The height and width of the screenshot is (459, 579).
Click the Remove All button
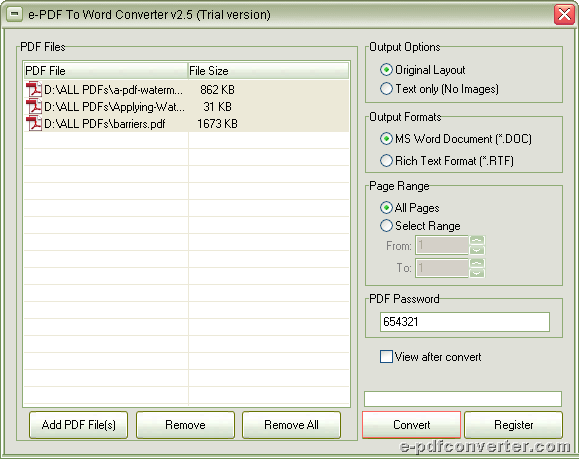[x=291, y=425]
